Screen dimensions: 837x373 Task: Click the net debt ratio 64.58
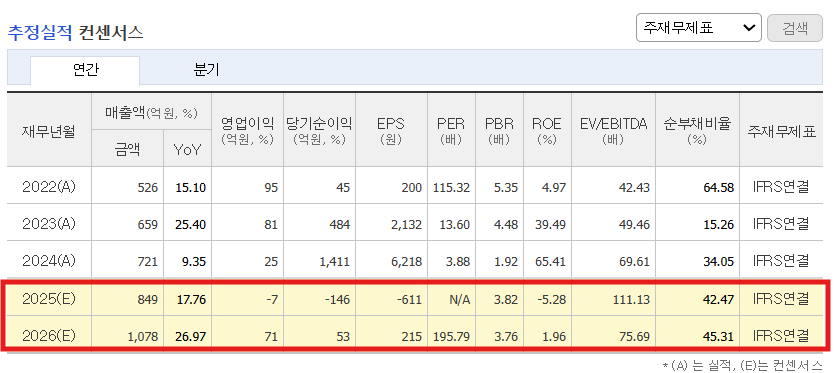(x=719, y=188)
